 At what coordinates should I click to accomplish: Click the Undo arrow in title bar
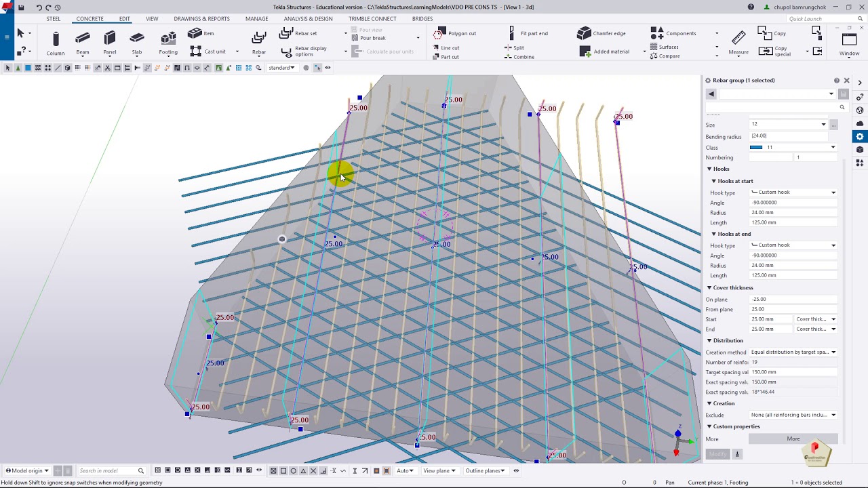pyautogui.click(x=39, y=7)
